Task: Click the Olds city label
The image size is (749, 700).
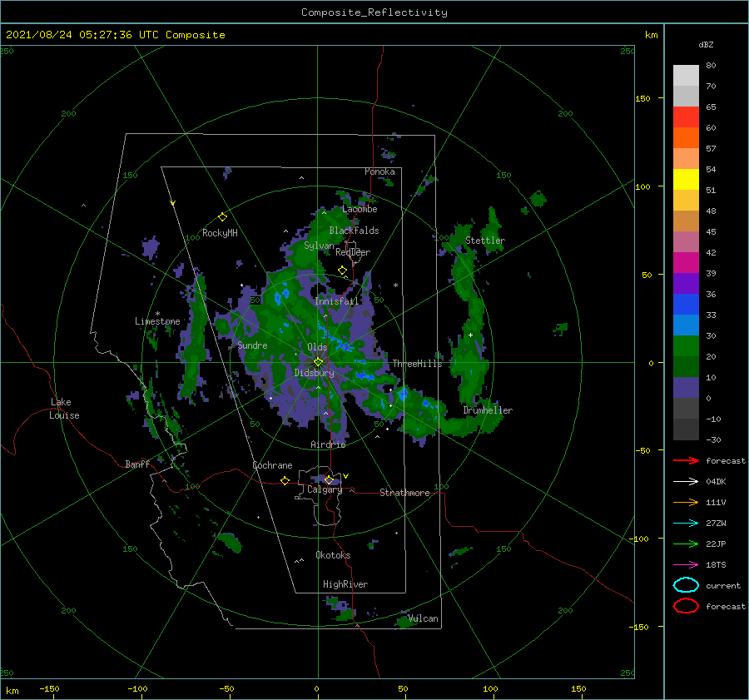Action: pos(317,347)
